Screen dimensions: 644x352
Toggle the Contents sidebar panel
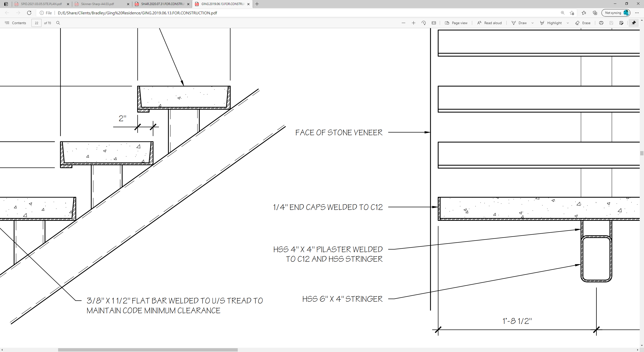(16, 23)
